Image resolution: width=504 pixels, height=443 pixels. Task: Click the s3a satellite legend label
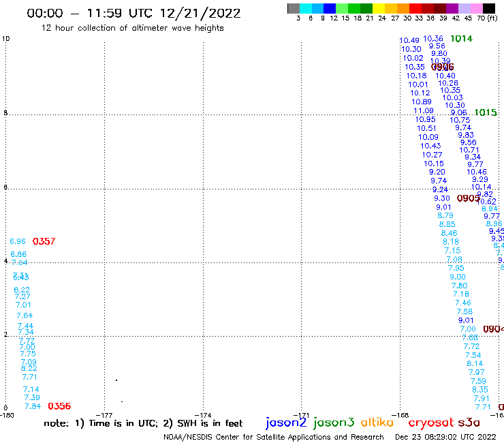(x=469, y=423)
